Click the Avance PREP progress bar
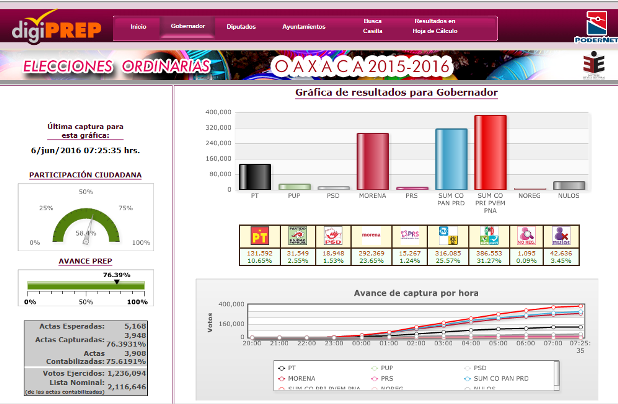 86,285
